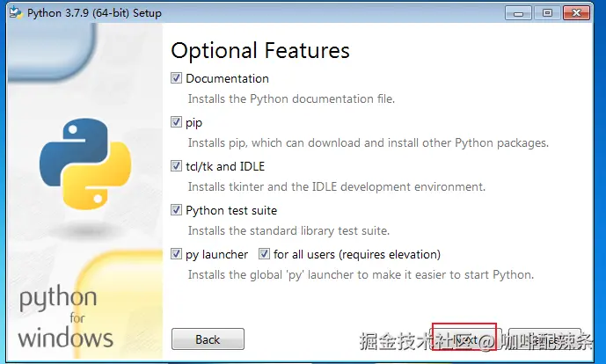606x364 pixels.
Task: Click the Python 3.7.9 (64-bit) Setup title text
Action: [x=94, y=13]
